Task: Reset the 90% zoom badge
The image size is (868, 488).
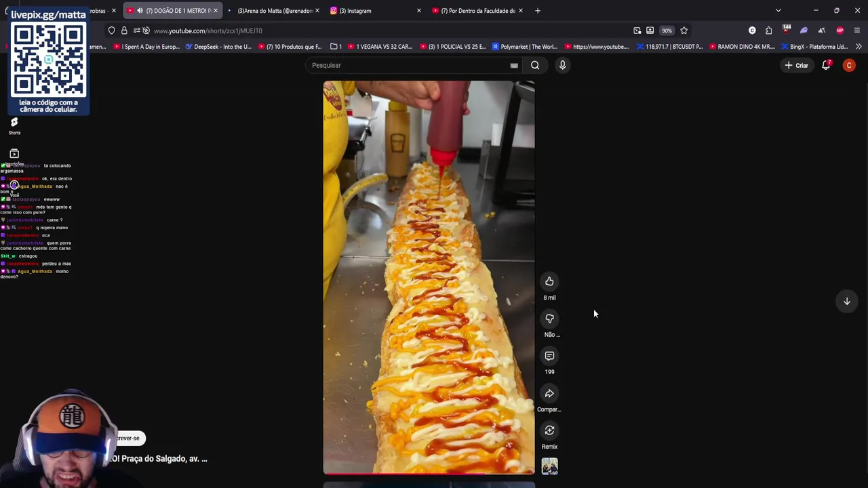Action: [x=667, y=30]
